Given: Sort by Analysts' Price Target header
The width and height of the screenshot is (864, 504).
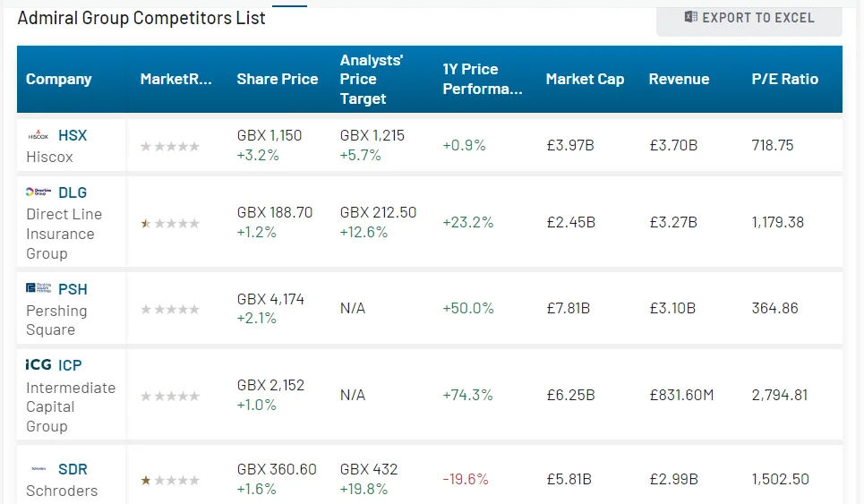Looking at the screenshot, I should tap(372, 79).
